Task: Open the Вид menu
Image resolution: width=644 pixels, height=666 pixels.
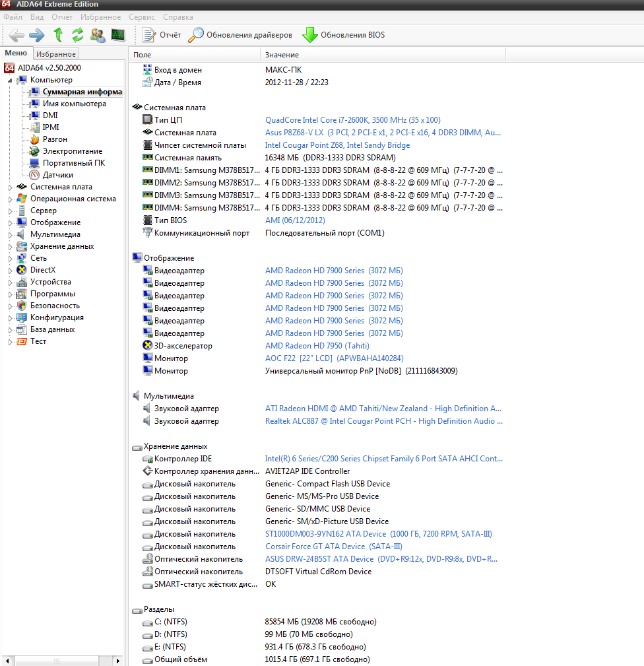Action: 37,17
